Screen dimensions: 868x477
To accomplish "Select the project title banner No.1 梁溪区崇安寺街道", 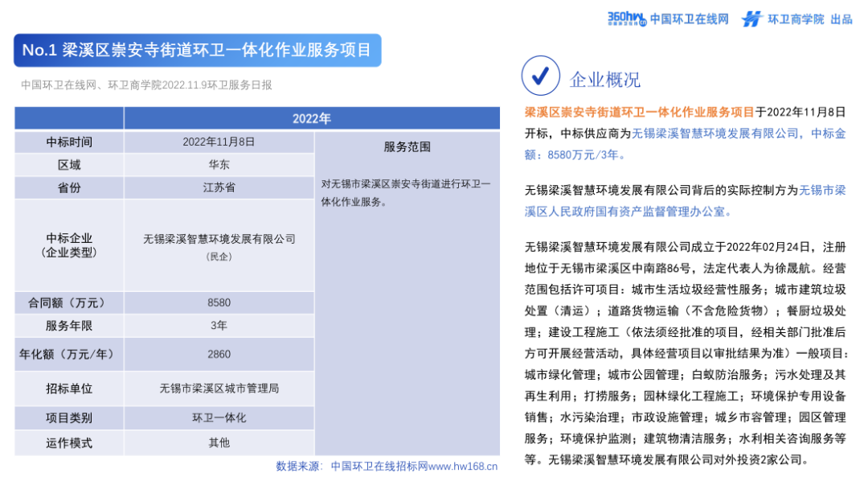I will click(x=198, y=51).
